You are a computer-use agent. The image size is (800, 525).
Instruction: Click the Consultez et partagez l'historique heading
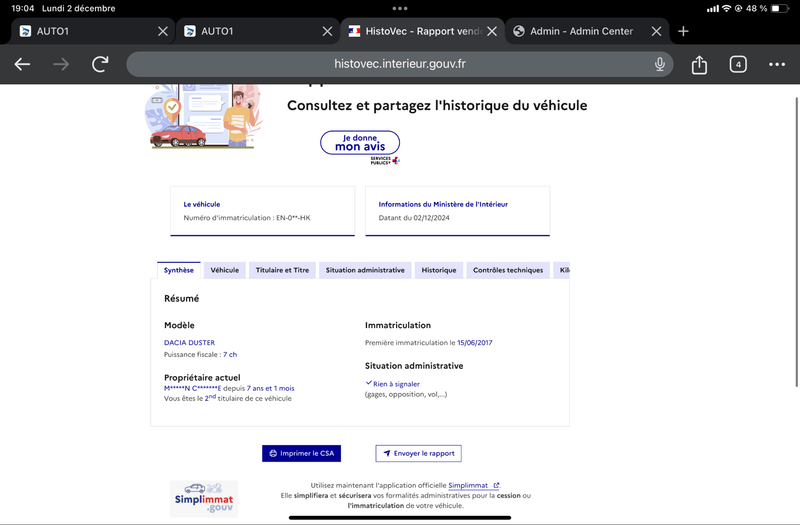point(437,106)
